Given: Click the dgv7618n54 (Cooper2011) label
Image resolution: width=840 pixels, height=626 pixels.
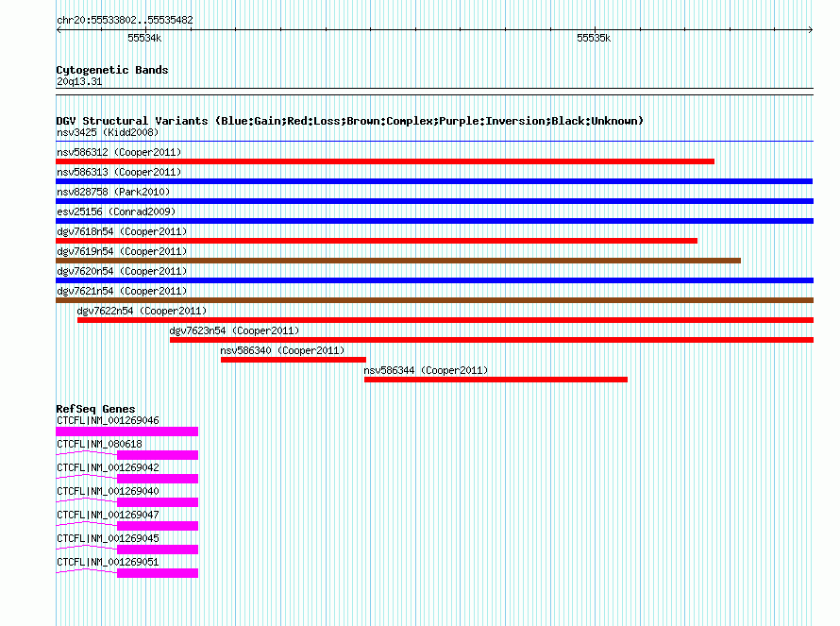Looking at the screenshot, I should tap(122, 231).
